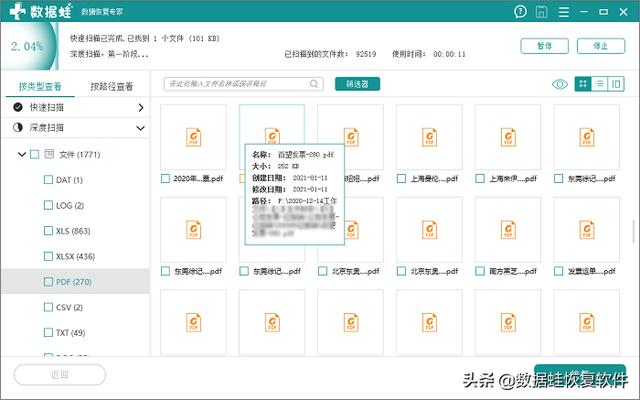Check the 2020年...票.pdf checkbox
This screenshot has height=400, width=640.
pyautogui.click(x=165, y=178)
